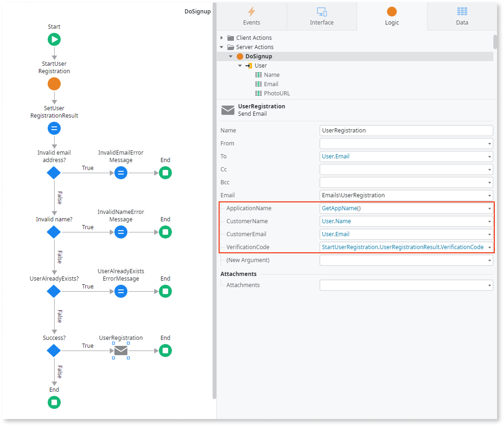Click the Server Actions folder icon
The image size is (504, 426).
tap(231, 47)
